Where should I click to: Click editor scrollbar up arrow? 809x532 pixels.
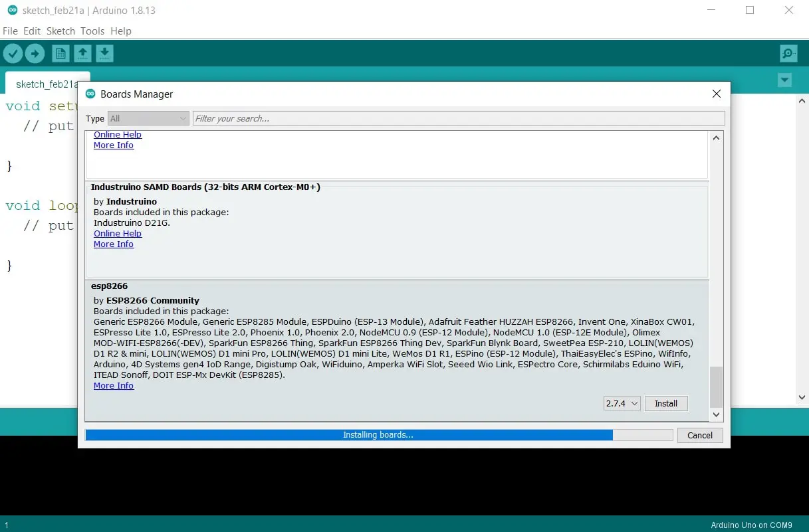[x=802, y=101]
